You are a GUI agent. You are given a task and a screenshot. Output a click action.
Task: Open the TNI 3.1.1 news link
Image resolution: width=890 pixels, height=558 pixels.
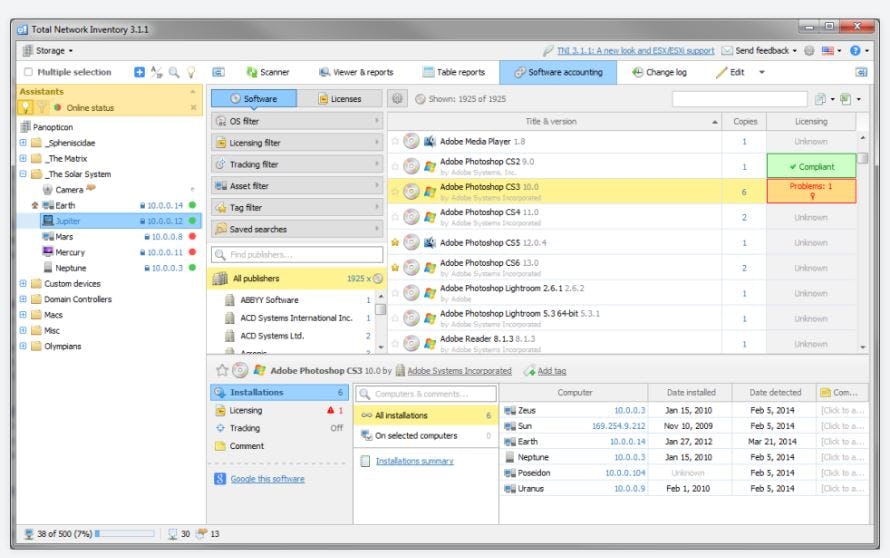(635, 51)
